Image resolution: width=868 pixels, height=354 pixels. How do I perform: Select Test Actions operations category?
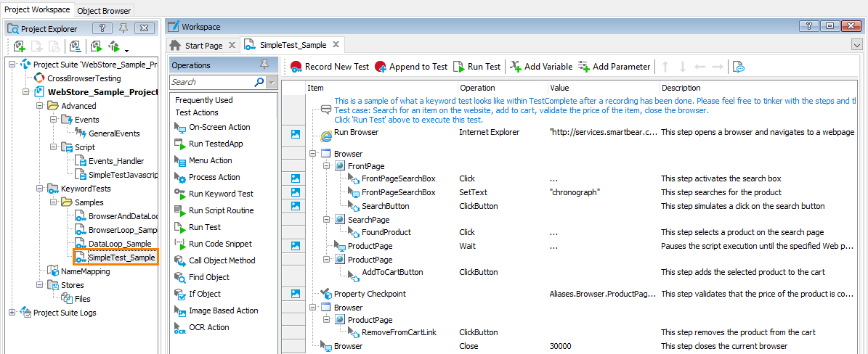(197, 112)
